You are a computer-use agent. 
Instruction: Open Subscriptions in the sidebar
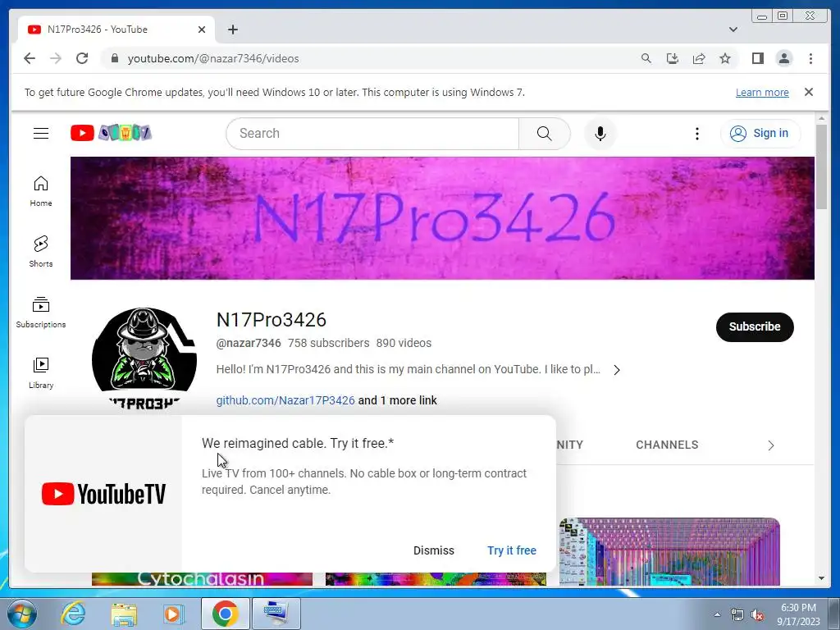[41, 313]
